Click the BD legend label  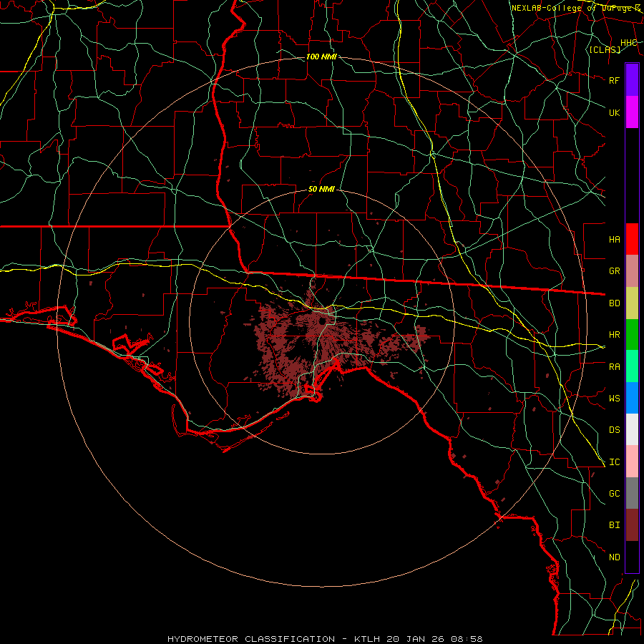click(615, 303)
